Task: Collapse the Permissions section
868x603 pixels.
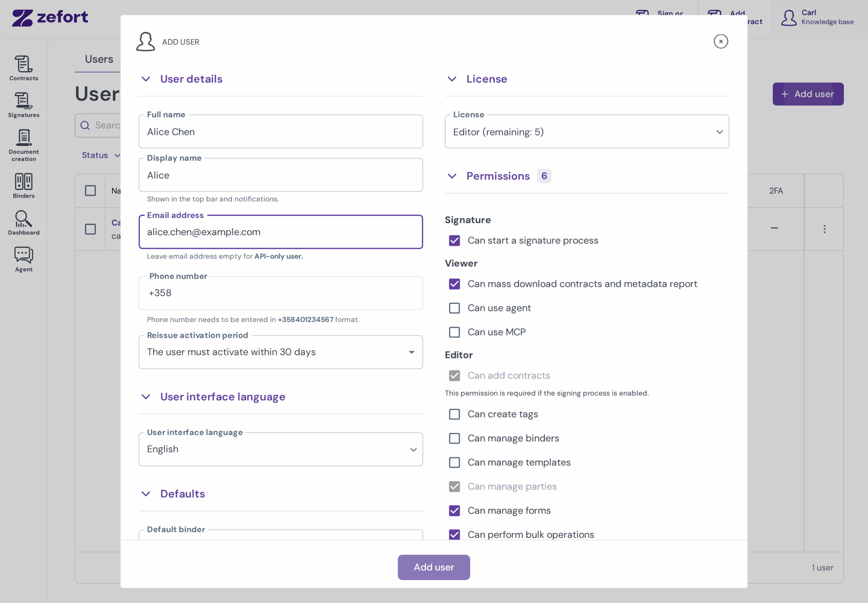Action: (x=452, y=176)
